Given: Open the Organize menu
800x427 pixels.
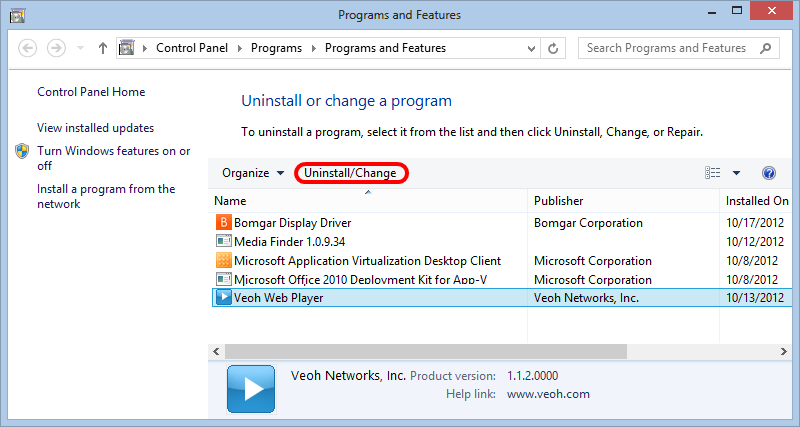Looking at the screenshot, I should point(253,173).
